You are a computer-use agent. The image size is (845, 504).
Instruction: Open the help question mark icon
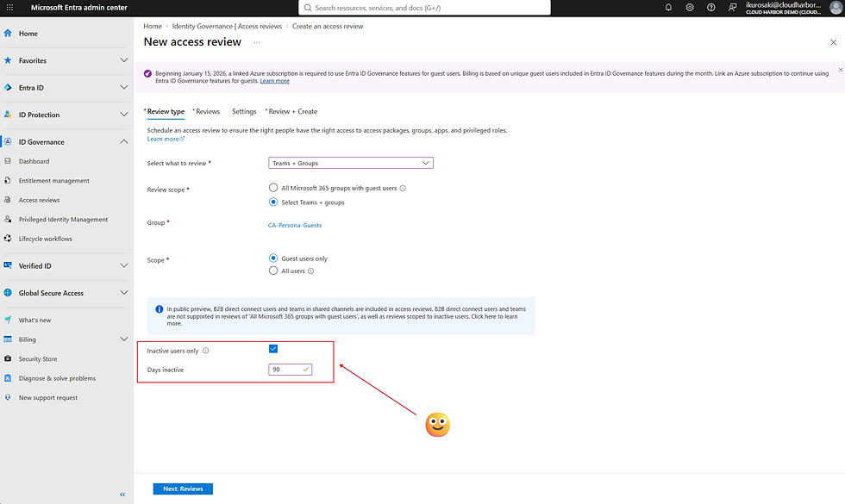pos(711,8)
